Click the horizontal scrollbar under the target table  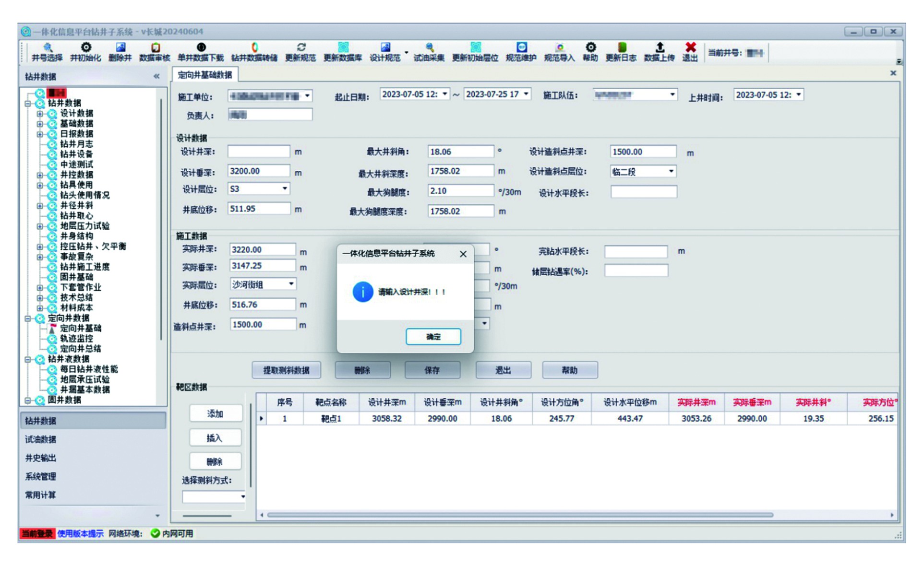(x=520, y=515)
